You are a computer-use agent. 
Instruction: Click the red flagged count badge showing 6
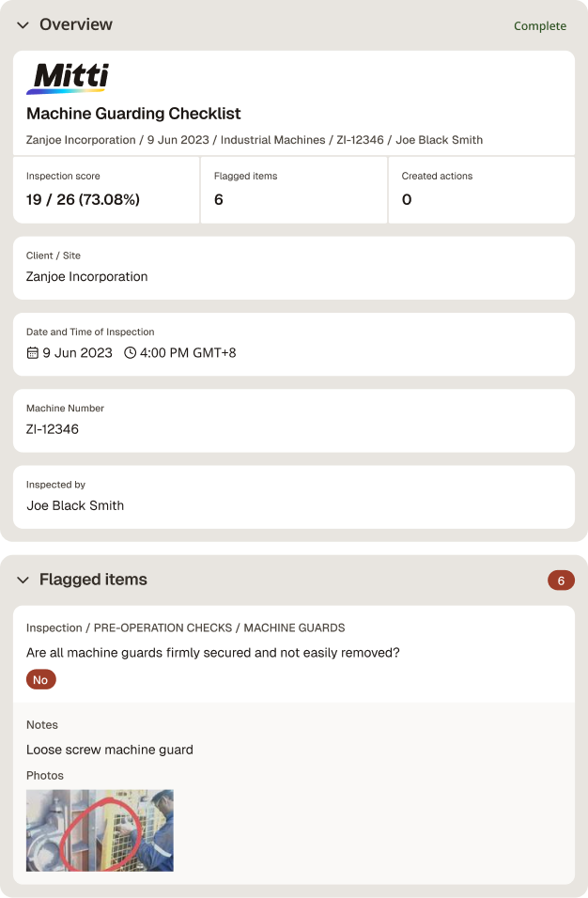click(561, 581)
